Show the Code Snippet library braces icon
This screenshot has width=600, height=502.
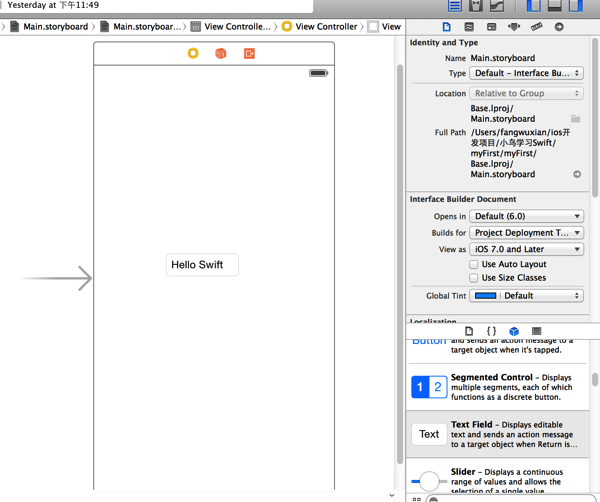point(491,331)
